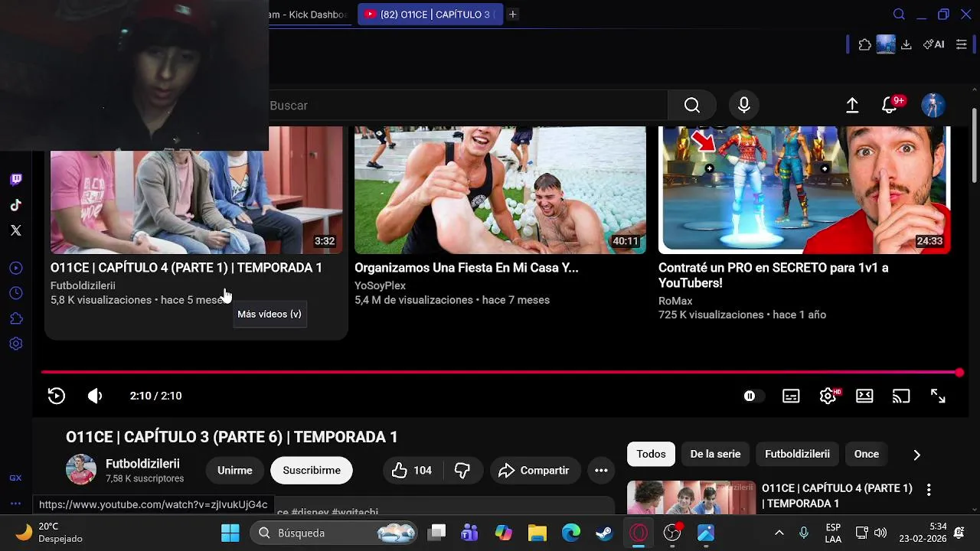Open the RoMax channel name
This screenshot has width=980, height=551.
click(x=675, y=302)
